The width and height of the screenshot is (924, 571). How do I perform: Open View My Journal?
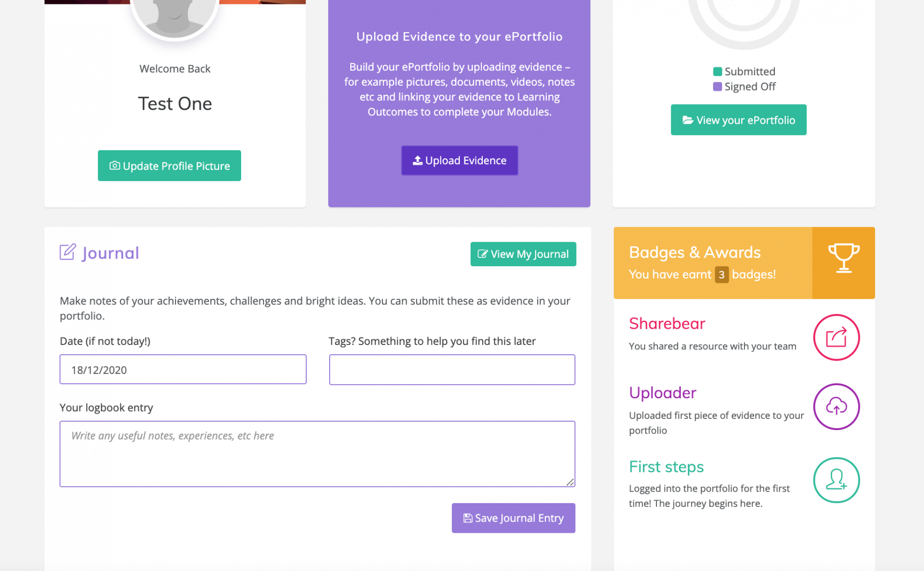[x=523, y=254]
